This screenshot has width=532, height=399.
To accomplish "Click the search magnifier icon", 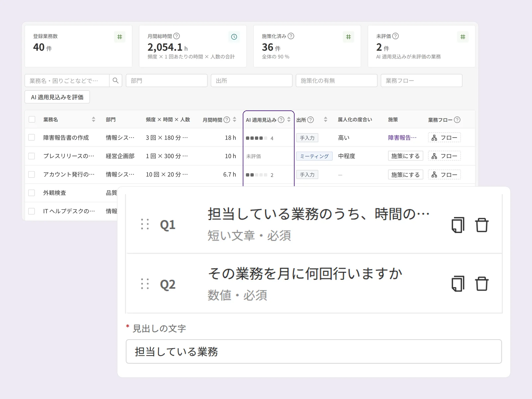I will (115, 80).
